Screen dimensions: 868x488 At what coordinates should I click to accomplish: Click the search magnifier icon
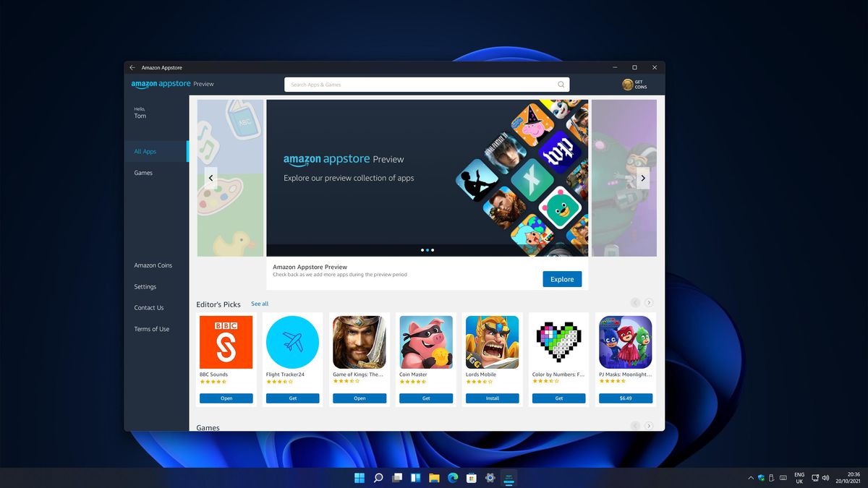(x=561, y=85)
